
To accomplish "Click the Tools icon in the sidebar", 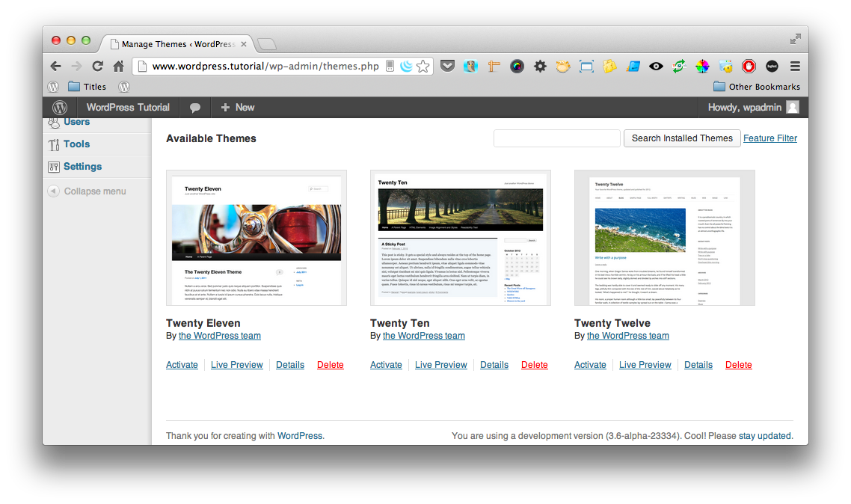I will [x=54, y=144].
